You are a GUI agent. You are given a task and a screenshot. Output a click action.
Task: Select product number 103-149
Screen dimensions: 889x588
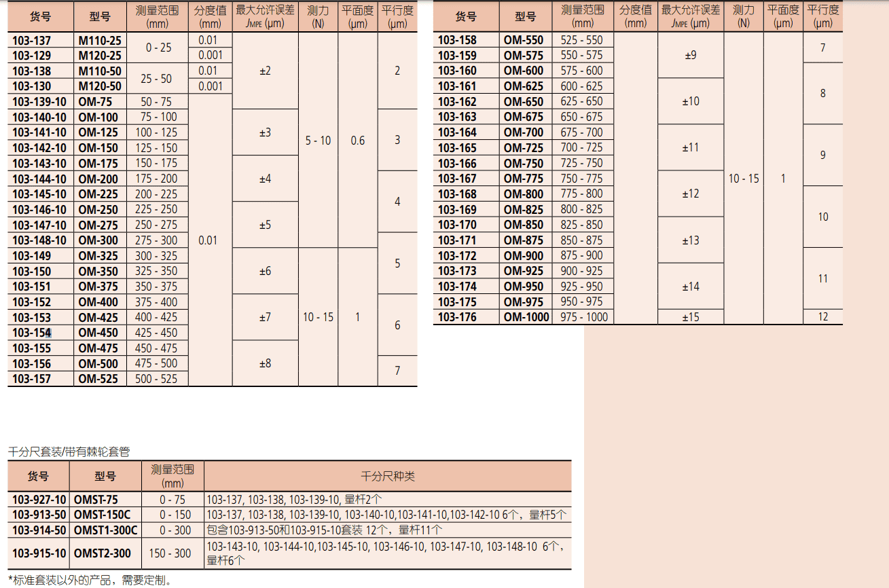(x=31, y=256)
